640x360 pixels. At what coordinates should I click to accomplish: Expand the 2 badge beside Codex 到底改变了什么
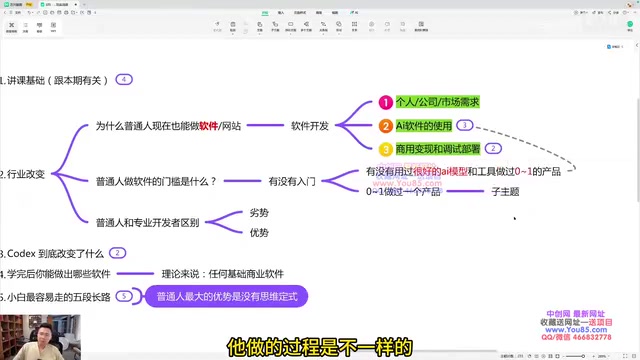[x=118, y=253]
